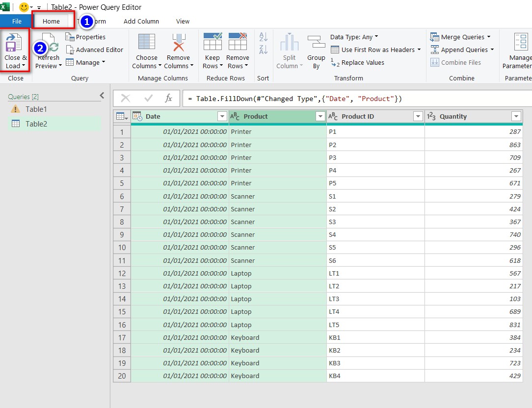This screenshot has width=532, height=408.
Task: Switch to the Add Column tab
Action: (141, 21)
